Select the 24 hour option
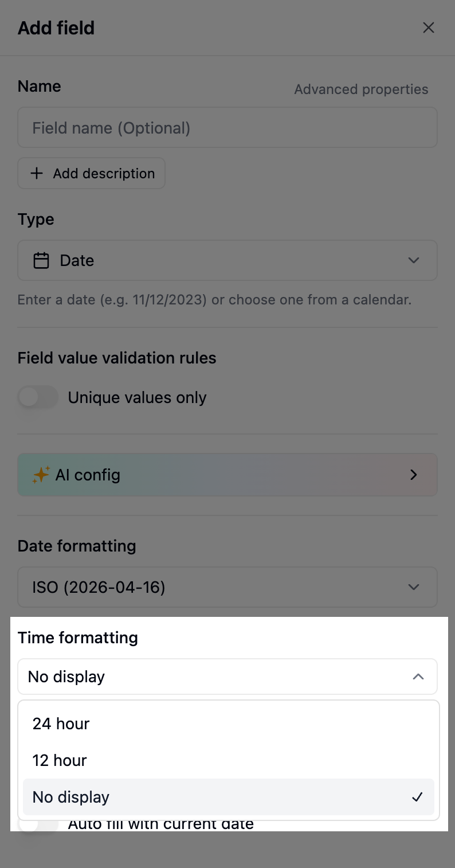Image resolution: width=455 pixels, height=868 pixels. (61, 724)
